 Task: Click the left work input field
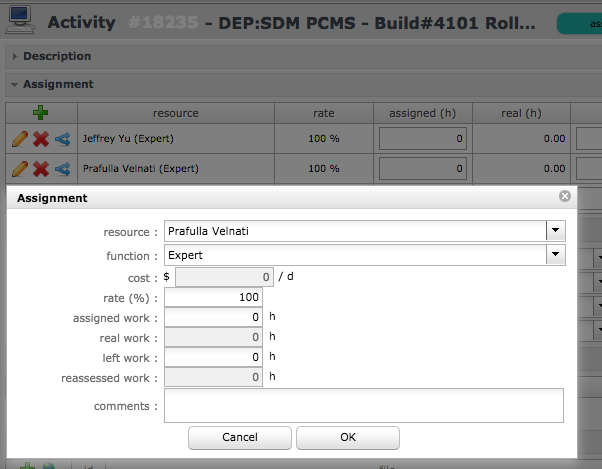click(x=214, y=357)
